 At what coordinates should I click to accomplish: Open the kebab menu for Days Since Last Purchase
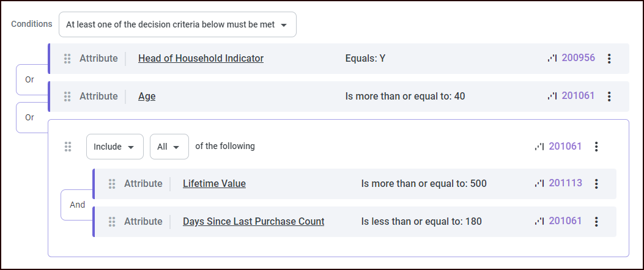coord(596,222)
